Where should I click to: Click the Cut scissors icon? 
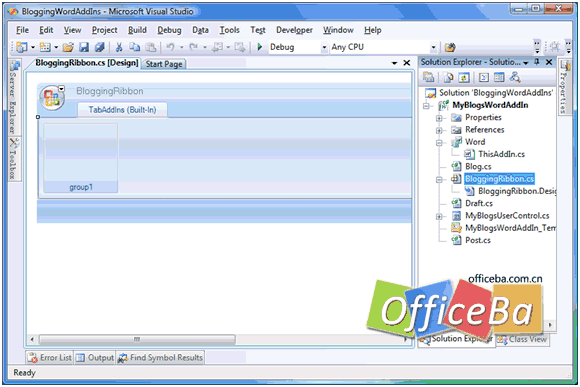pos(119,47)
